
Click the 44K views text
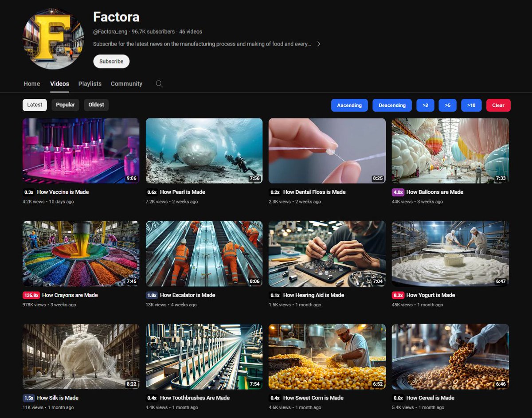pos(402,202)
